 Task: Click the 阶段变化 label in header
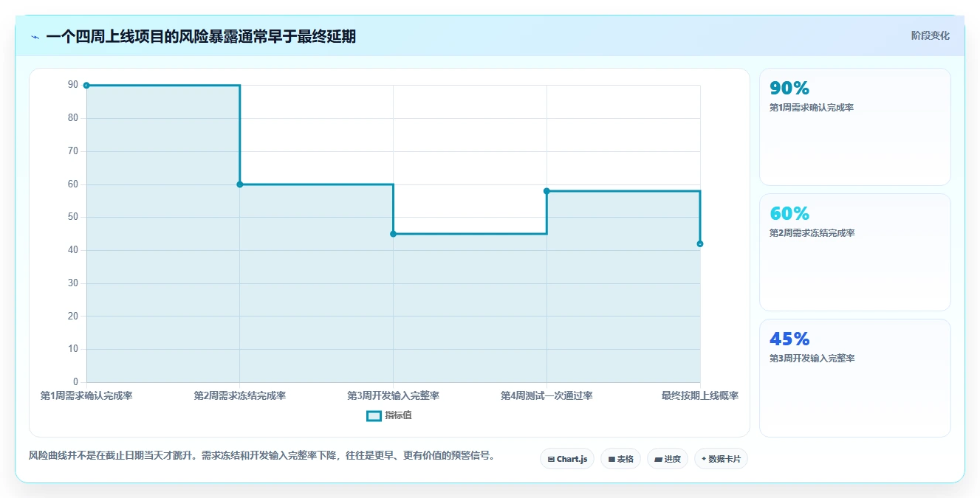click(931, 35)
